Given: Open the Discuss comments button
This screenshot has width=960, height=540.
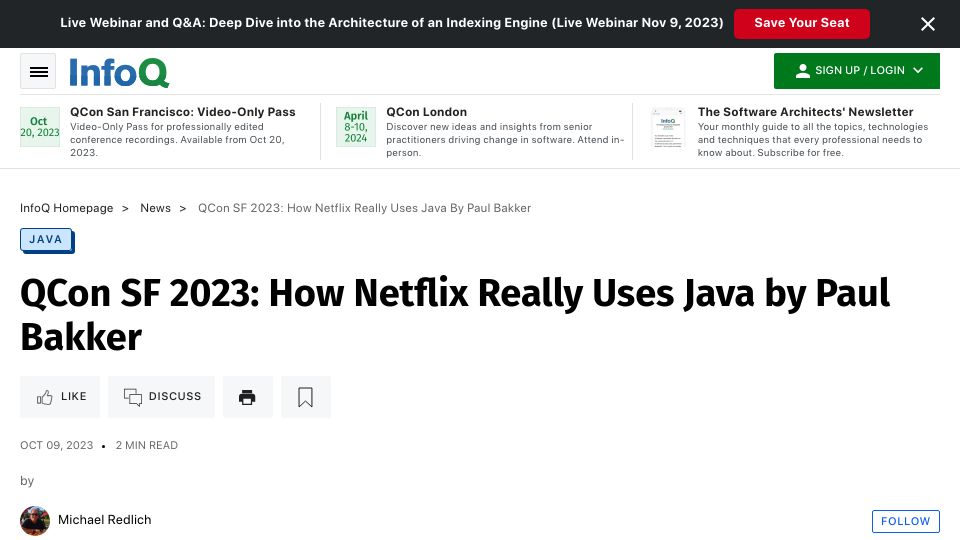Looking at the screenshot, I should coord(162,397).
